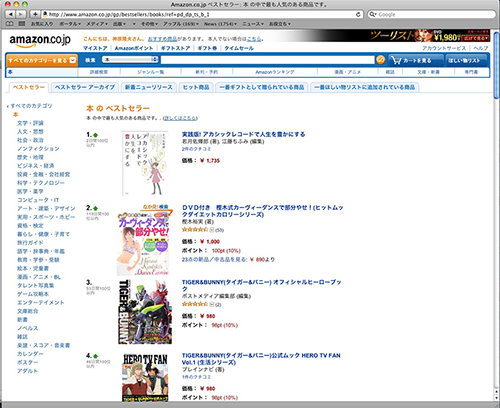Open the タイムセール link
Image resolution: width=500 pixels, height=408 pixels.
[x=239, y=48]
